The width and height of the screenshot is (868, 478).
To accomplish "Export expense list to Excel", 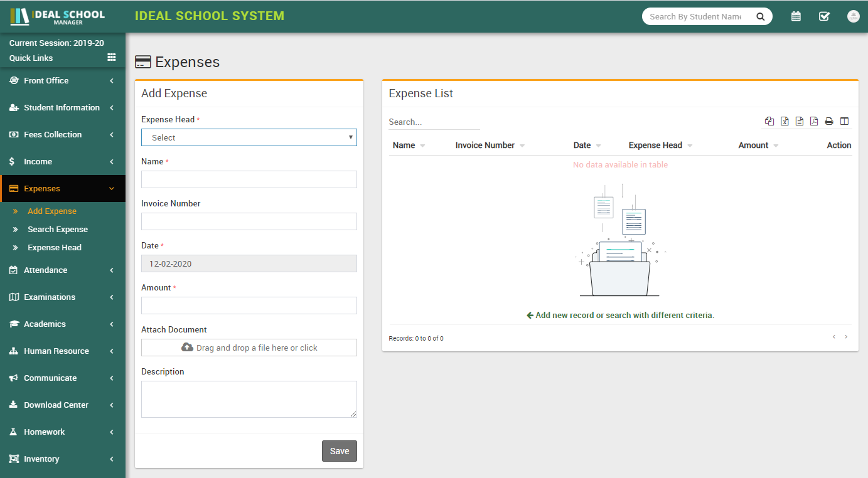I will click(x=785, y=122).
